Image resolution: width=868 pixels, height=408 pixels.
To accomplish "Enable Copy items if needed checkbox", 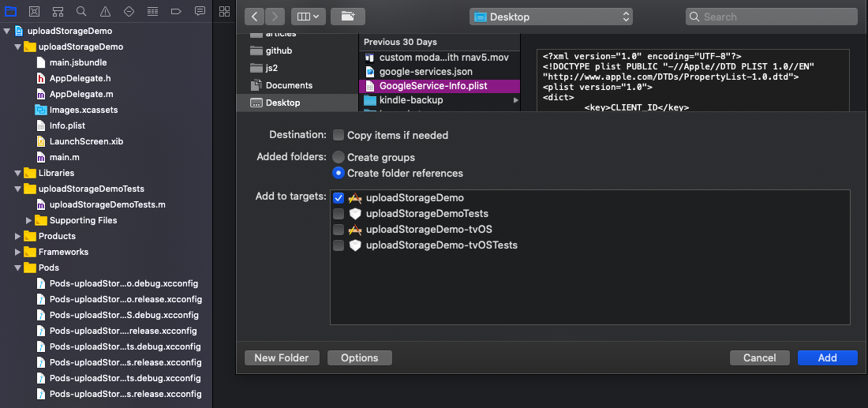I will (x=339, y=135).
